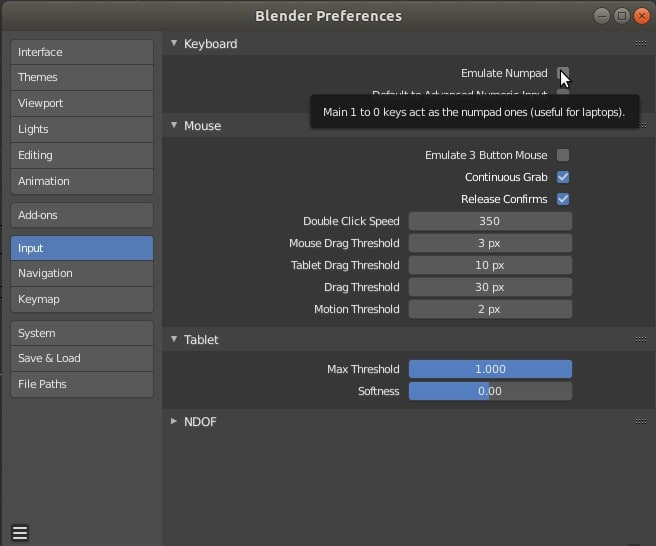
Task: Open the Keymap preferences tab
Action: [82, 299]
